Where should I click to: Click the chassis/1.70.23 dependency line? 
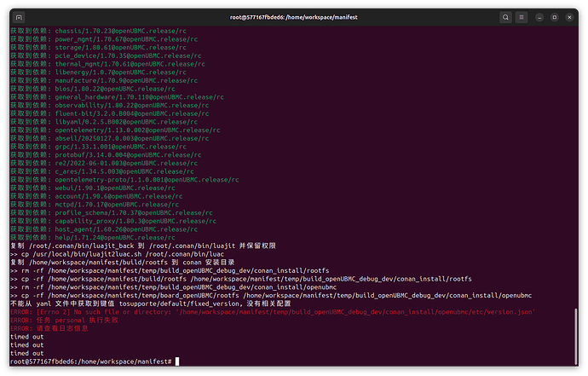coord(98,31)
